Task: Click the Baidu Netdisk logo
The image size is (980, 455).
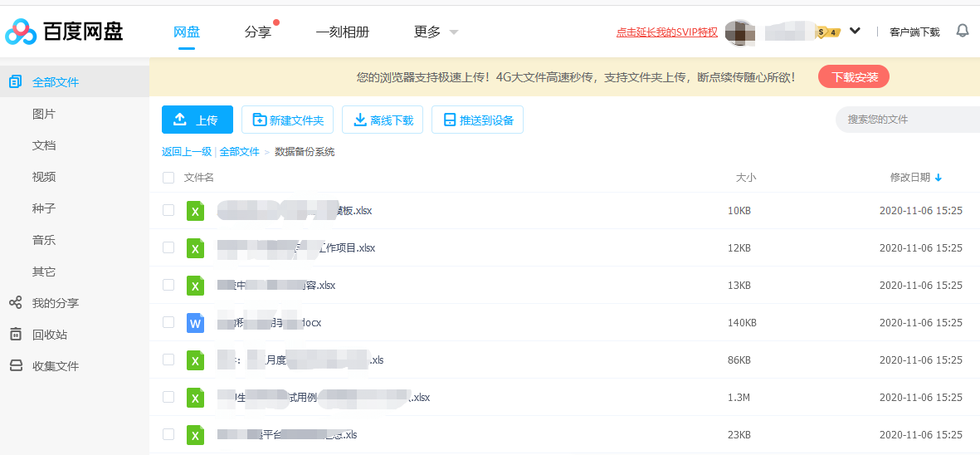Action: click(64, 32)
